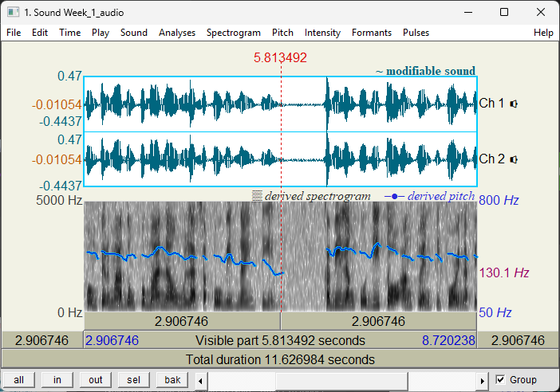Toggle the Group checkbox
The image size is (560, 392).
[x=501, y=380]
